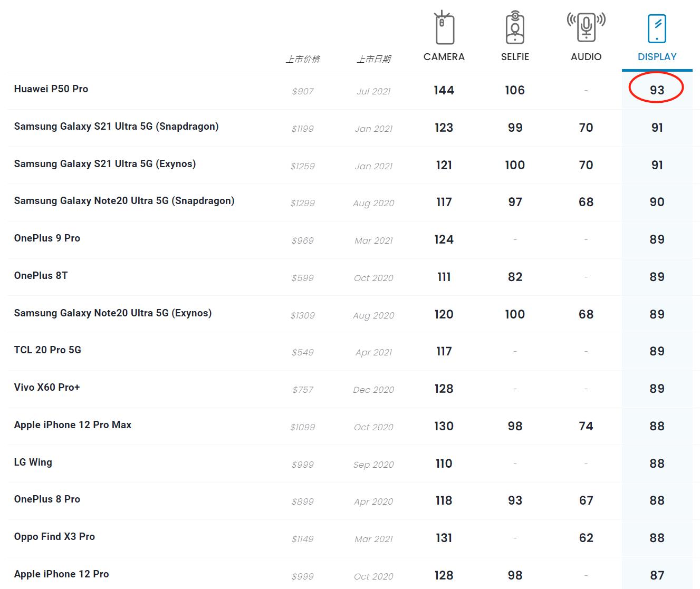Click display score 87

tap(657, 575)
